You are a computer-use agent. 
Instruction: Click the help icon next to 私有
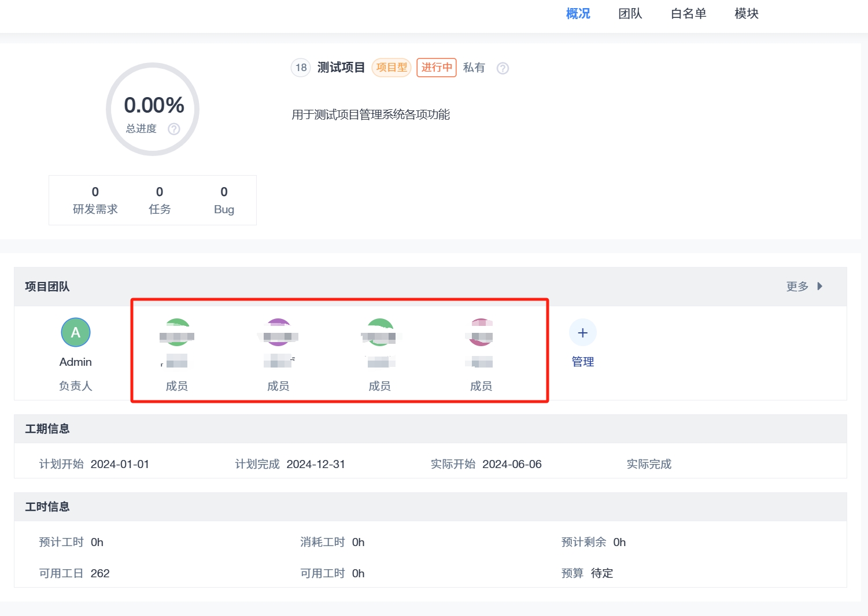503,68
